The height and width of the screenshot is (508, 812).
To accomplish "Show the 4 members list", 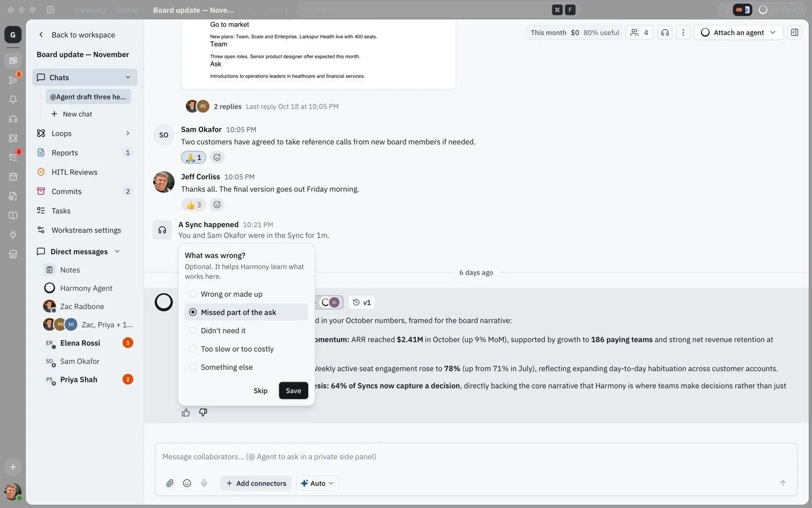I will tap(640, 33).
